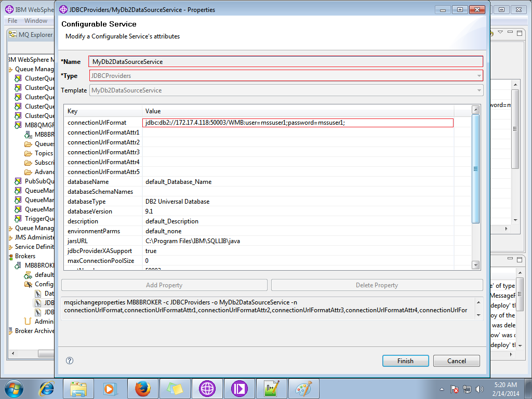Open dialog help question mark icon
The width and height of the screenshot is (532, 399).
coord(70,361)
